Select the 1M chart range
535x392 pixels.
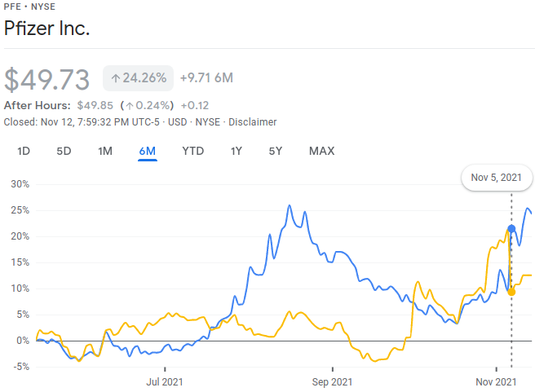tap(105, 151)
